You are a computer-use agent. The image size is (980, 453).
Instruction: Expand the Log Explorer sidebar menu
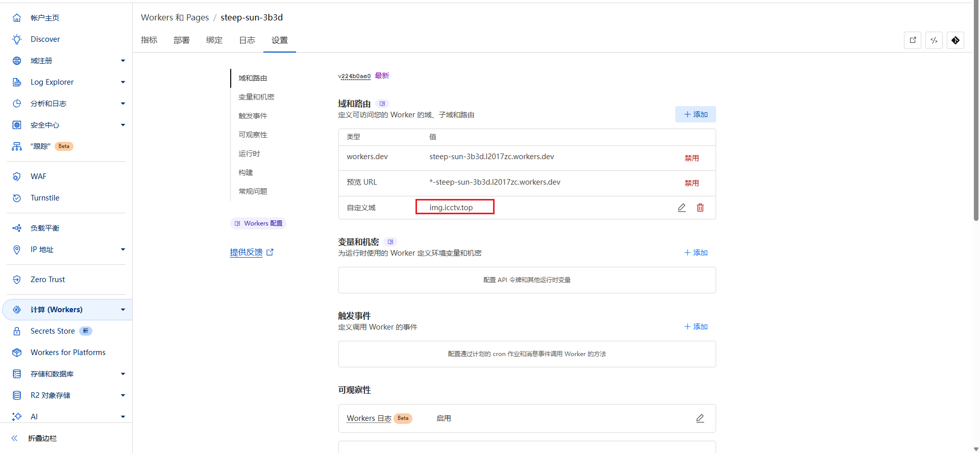[x=122, y=82]
